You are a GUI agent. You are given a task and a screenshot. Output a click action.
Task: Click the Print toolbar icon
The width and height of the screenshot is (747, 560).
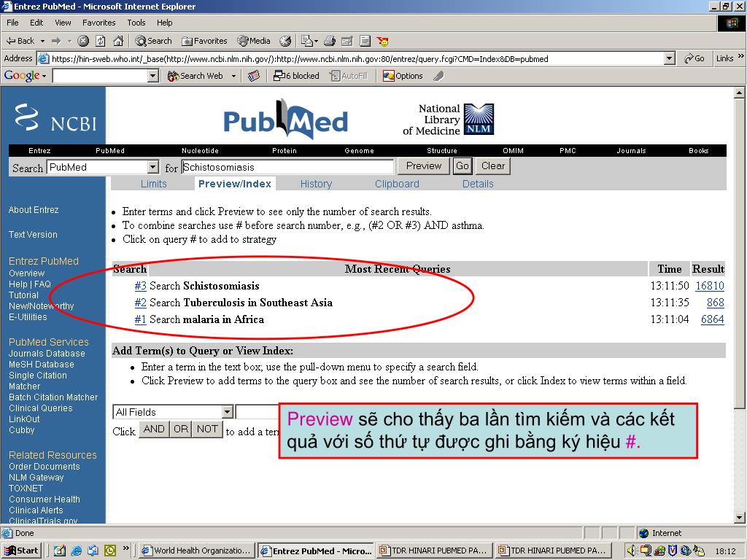330,41
